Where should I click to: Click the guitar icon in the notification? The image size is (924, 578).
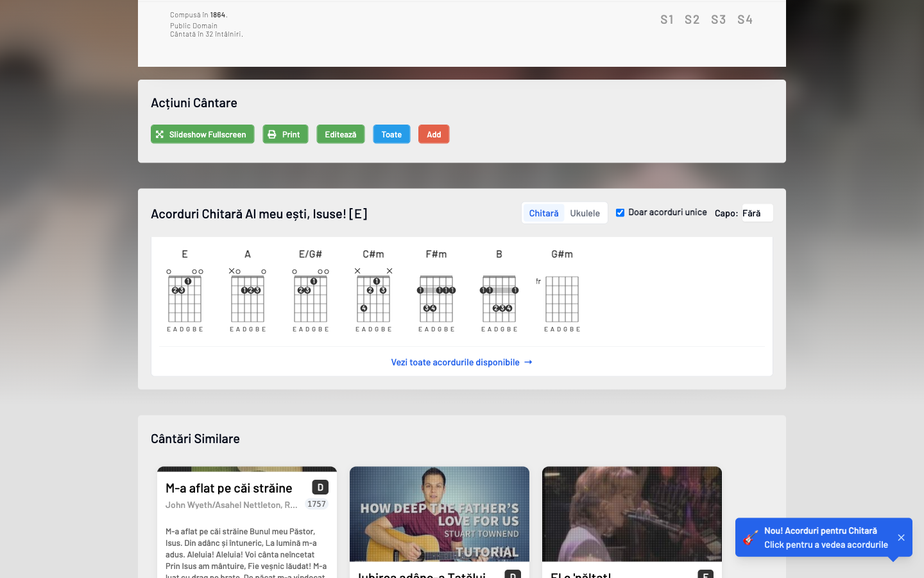[750, 538]
